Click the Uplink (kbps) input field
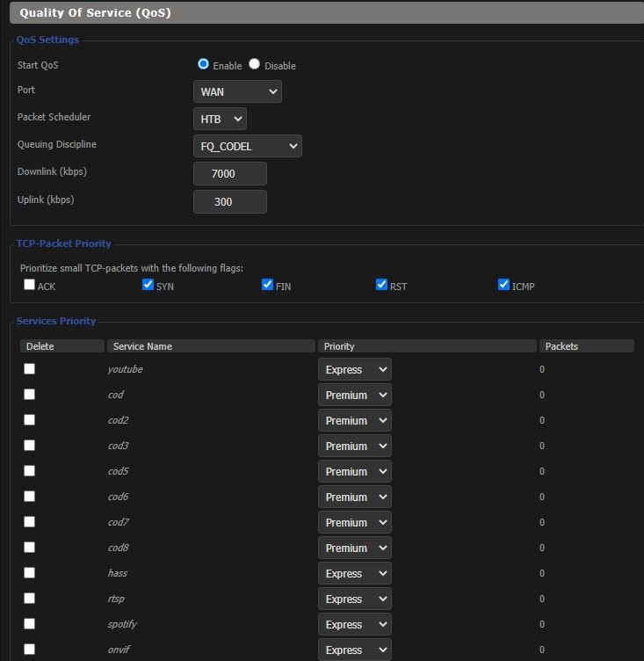The image size is (644, 661). [x=229, y=201]
